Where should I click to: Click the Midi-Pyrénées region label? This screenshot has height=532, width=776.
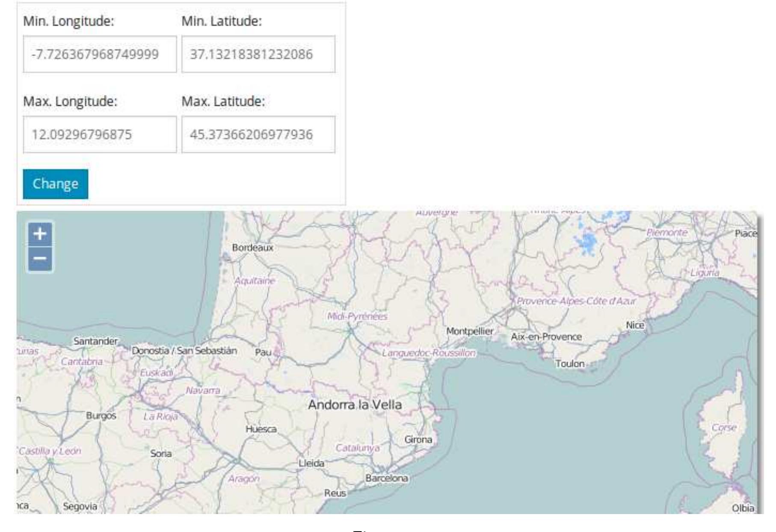tap(357, 316)
